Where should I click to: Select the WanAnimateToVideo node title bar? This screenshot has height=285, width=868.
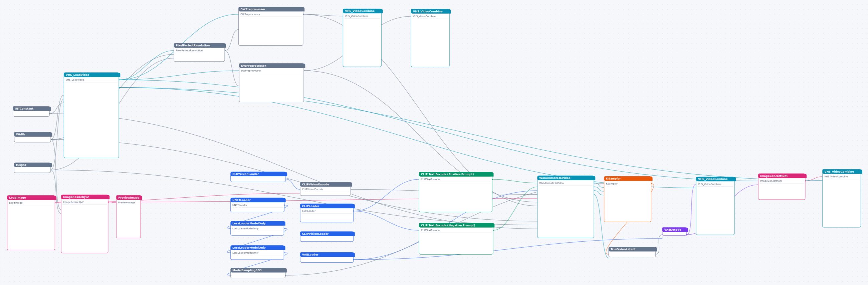coord(566,178)
